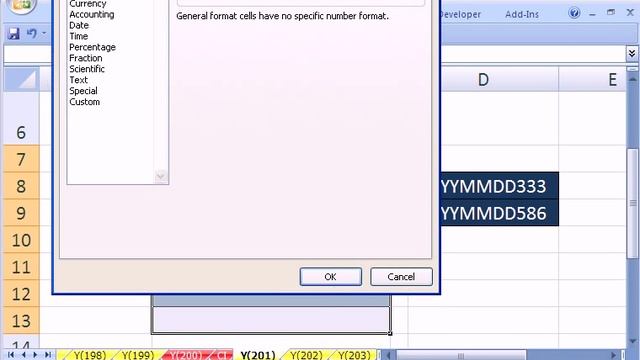Choose Percentage category
The width and height of the screenshot is (640, 360).
tap(92, 47)
